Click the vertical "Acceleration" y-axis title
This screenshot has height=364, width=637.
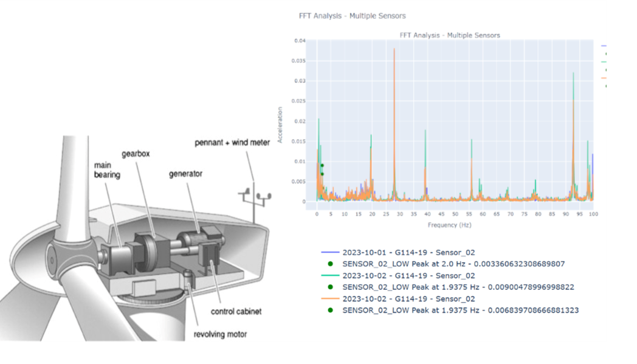click(x=280, y=125)
